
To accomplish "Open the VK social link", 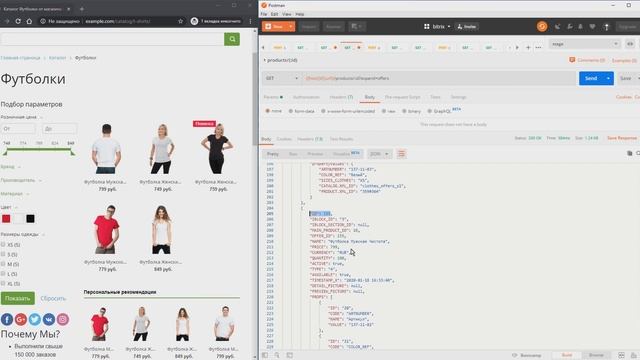I will point(49,319).
